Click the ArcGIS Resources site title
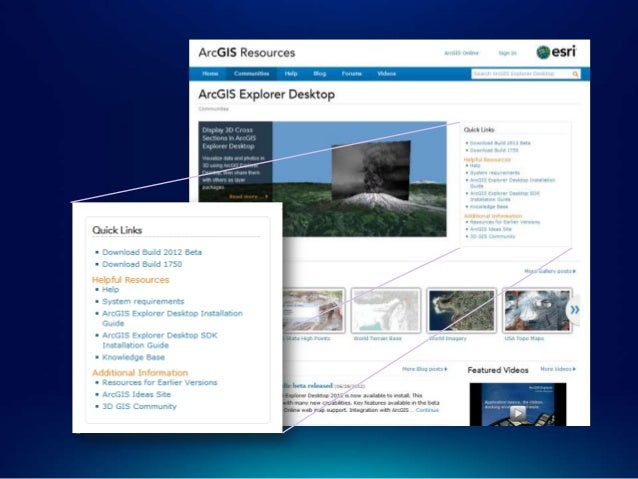The image size is (638, 479). [247, 52]
